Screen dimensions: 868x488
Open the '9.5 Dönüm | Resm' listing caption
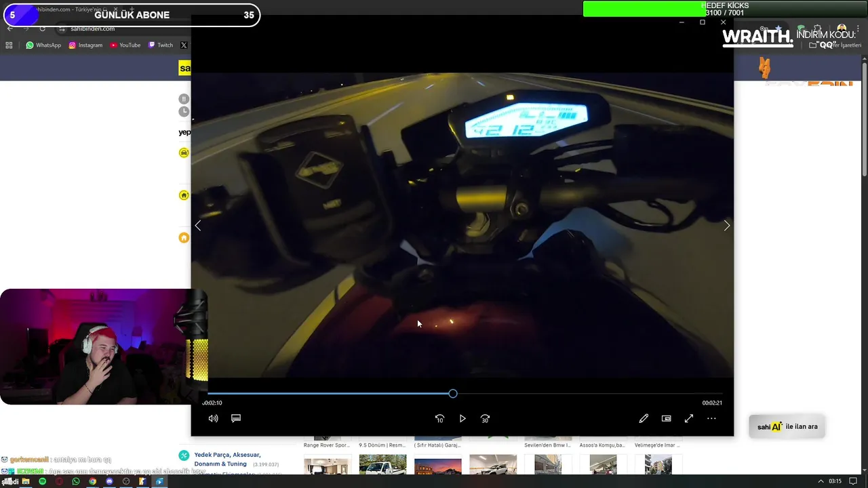tap(382, 445)
